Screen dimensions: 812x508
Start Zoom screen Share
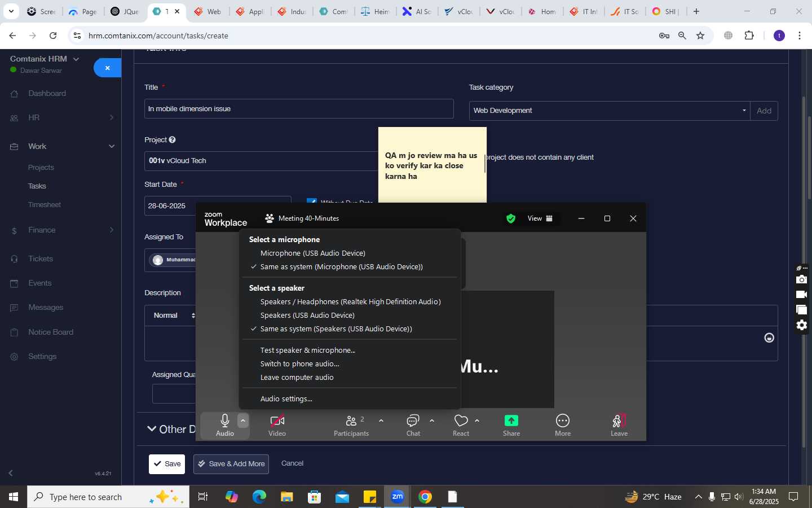(x=511, y=425)
